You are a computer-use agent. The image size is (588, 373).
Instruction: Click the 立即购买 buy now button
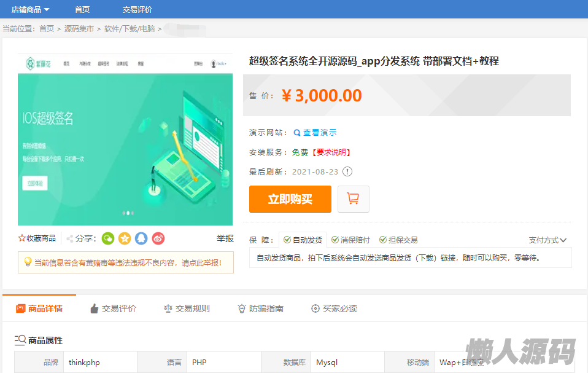(290, 199)
